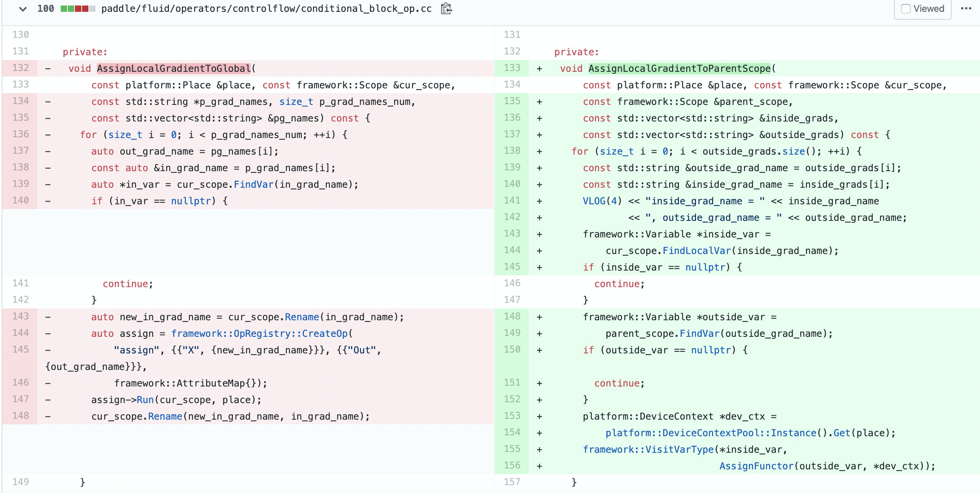Click the diffstat colored blocks indicator
The height and width of the screenshot is (493, 980).
pos(78,9)
